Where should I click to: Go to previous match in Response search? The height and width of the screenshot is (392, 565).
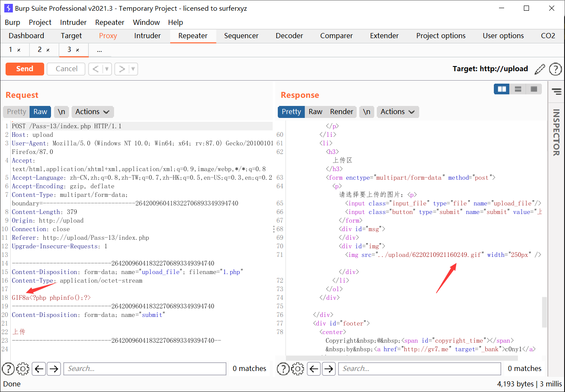pyautogui.click(x=314, y=368)
